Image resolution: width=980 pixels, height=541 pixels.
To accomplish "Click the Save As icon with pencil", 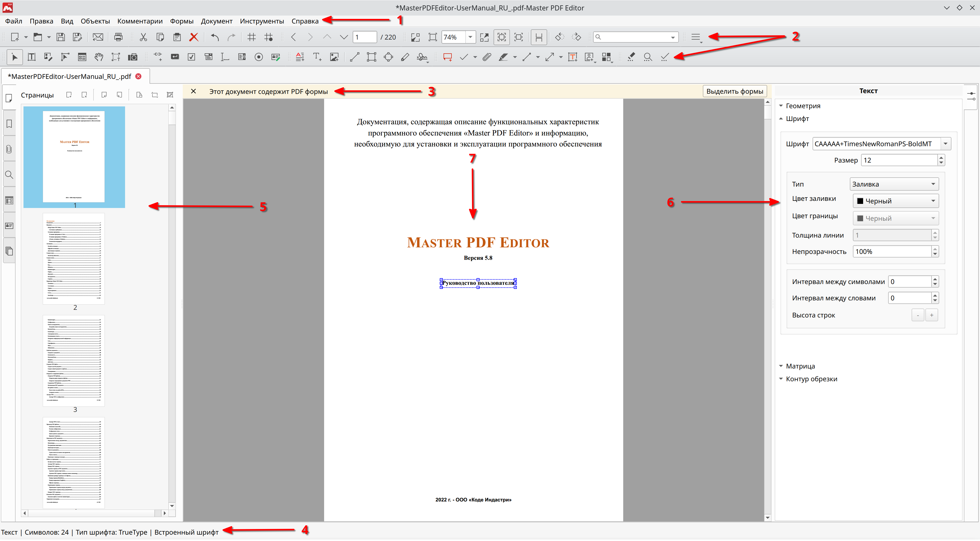I will (x=77, y=37).
